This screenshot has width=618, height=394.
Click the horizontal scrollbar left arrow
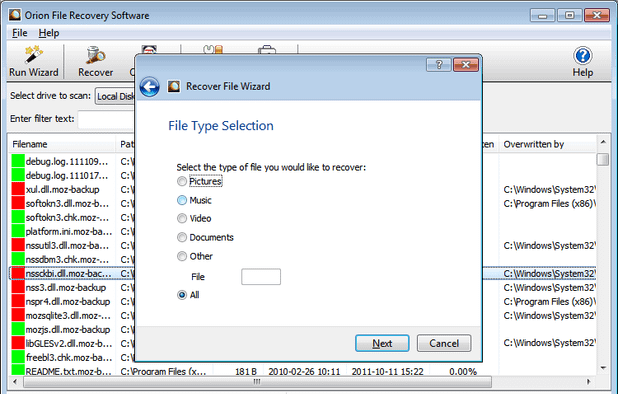point(15,381)
